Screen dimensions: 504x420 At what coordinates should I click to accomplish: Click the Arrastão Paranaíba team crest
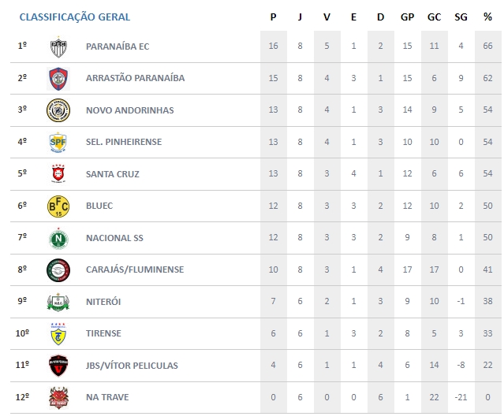pyautogui.click(x=58, y=78)
